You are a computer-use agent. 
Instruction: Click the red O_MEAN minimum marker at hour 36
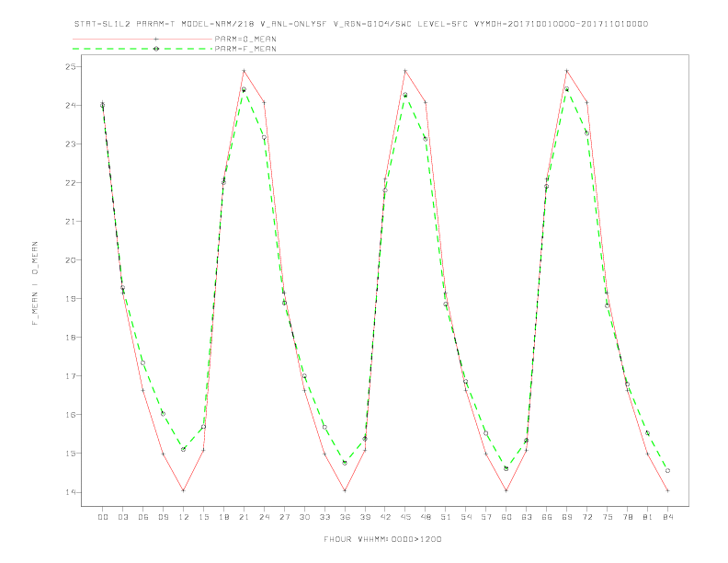coord(345,490)
